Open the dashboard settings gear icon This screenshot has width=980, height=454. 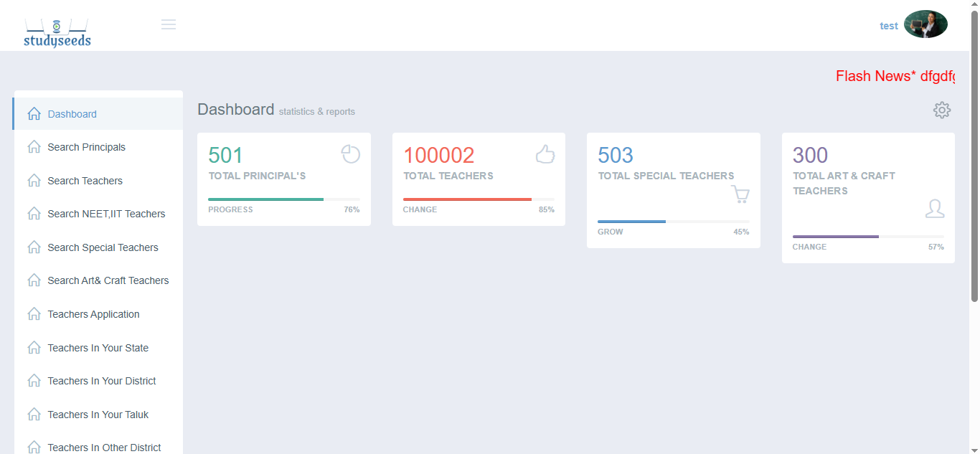941,110
